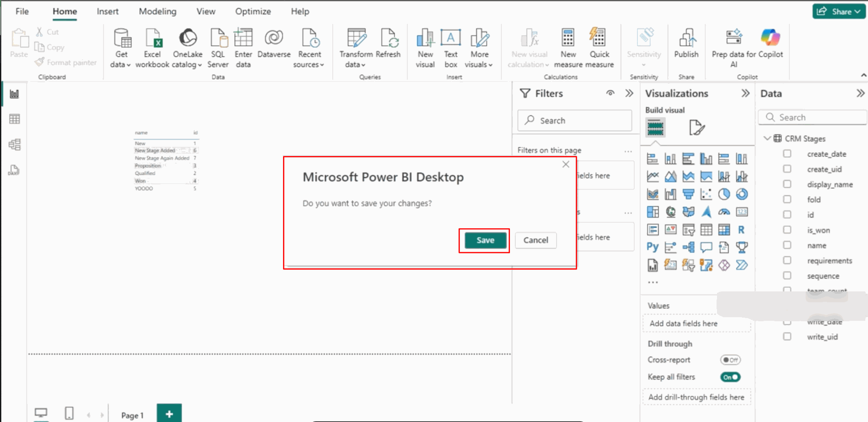The width and height of the screenshot is (868, 422).
Task: Connect to SQL Server
Action: click(218, 48)
